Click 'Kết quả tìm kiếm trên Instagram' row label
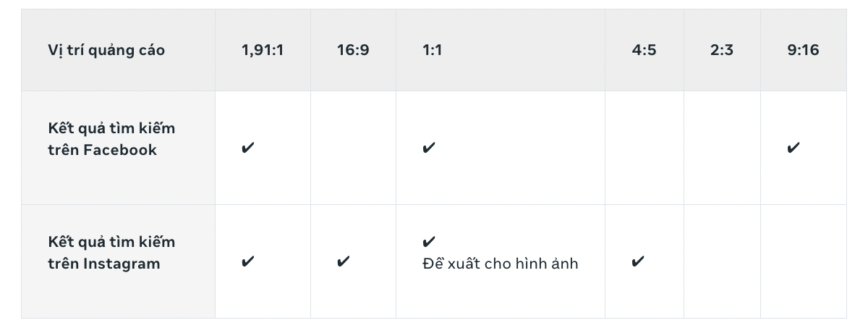 [x=111, y=253]
